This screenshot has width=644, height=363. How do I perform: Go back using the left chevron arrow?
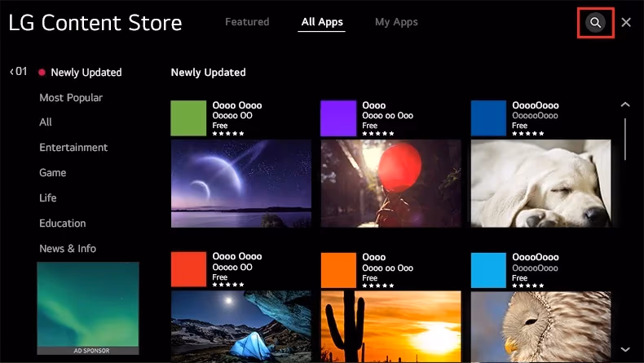[x=12, y=72]
